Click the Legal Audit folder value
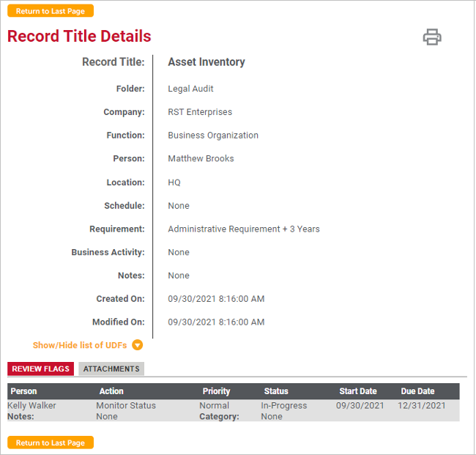 190,89
